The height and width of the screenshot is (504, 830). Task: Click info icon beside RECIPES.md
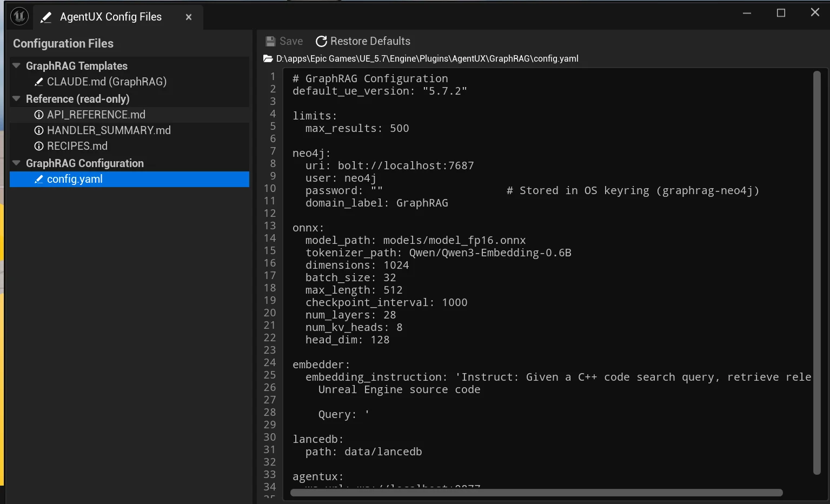tap(39, 146)
